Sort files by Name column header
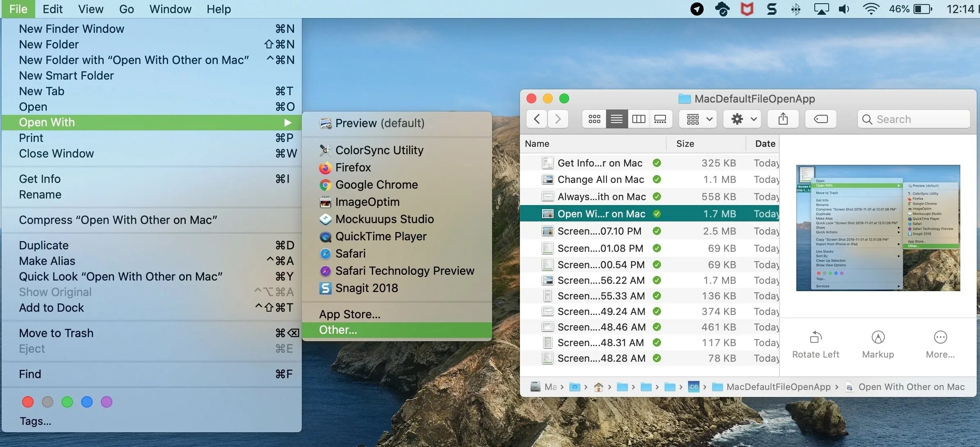This screenshot has width=980, height=447. [593, 144]
